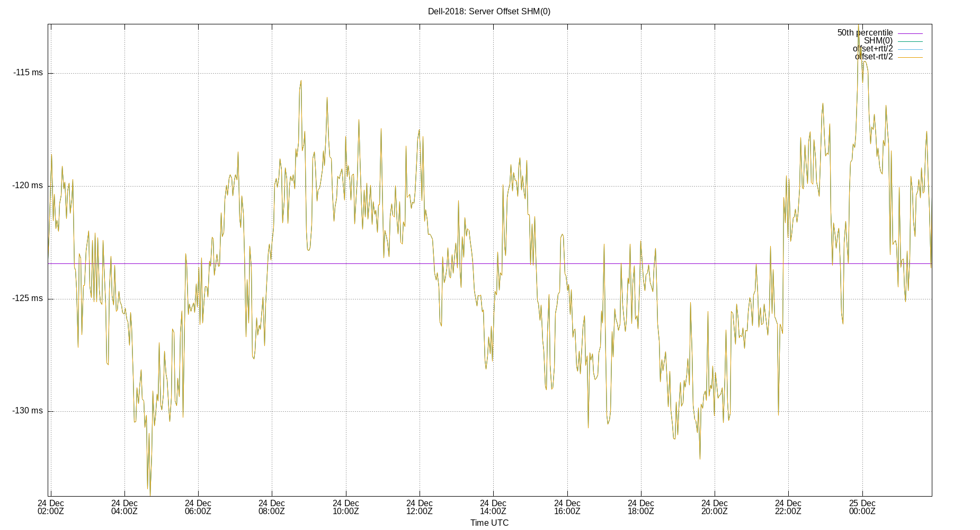Click the 24 Dec 12:00Z tick label
Viewport: 980px width, 530px height.
click(x=420, y=507)
